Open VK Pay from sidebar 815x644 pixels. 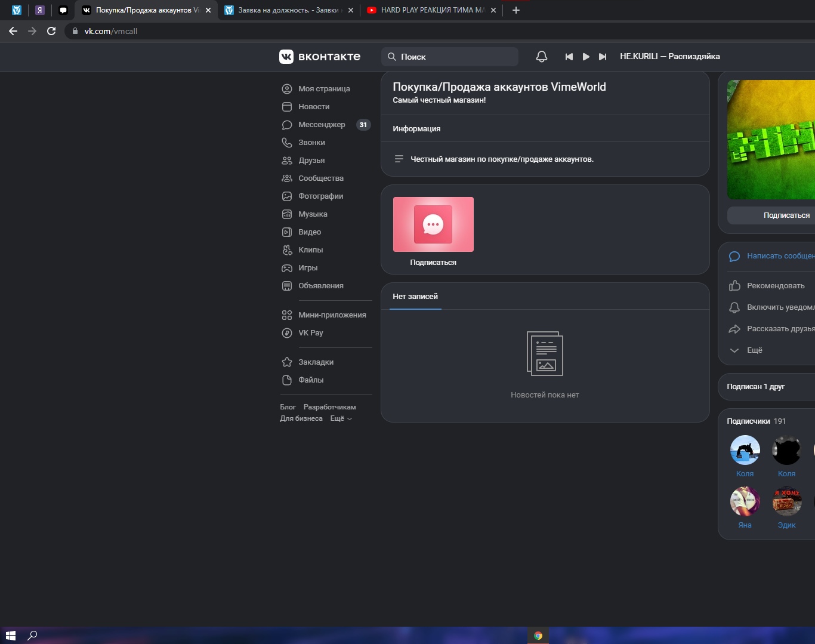click(310, 333)
